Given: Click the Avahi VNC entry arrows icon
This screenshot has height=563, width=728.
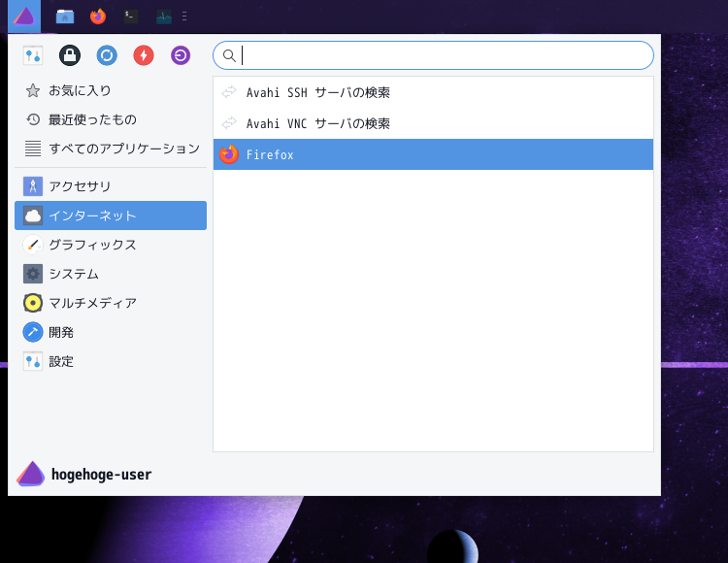Looking at the screenshot, I should [x=229, y=123].
